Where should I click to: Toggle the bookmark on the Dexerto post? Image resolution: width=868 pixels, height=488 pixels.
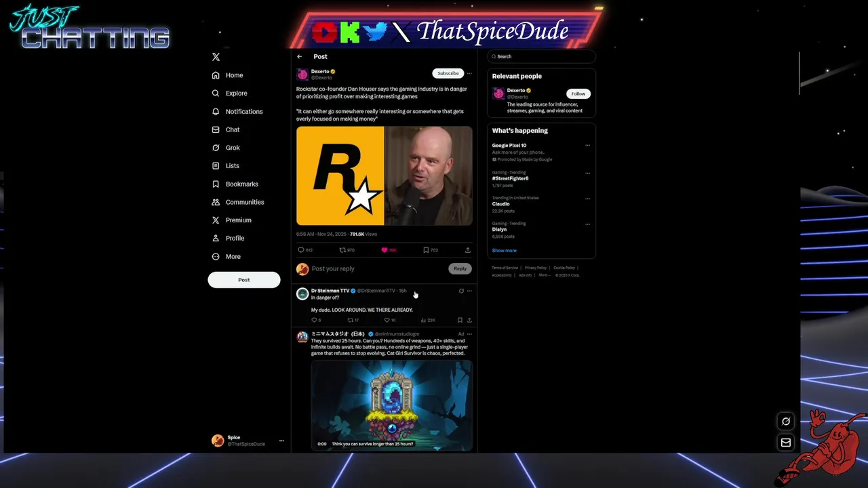(x=426, y=250)
